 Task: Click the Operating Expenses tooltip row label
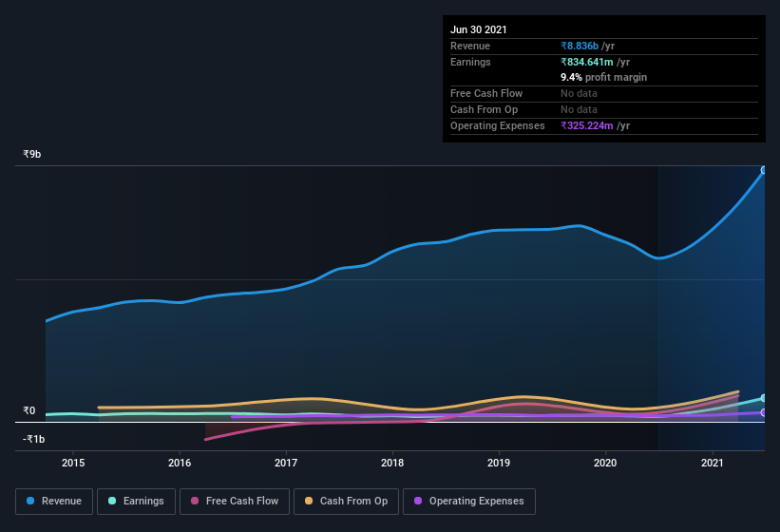[498, 125]
